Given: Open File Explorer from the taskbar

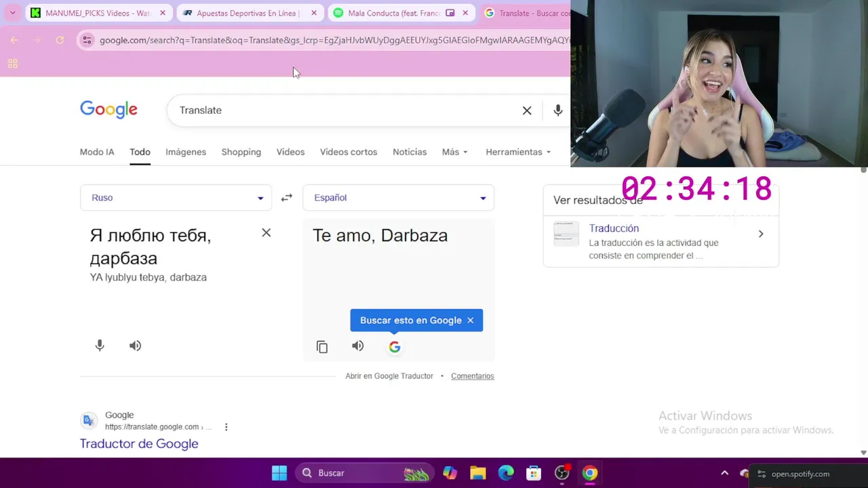Looking at the screenshot, I should click(478, 473).
